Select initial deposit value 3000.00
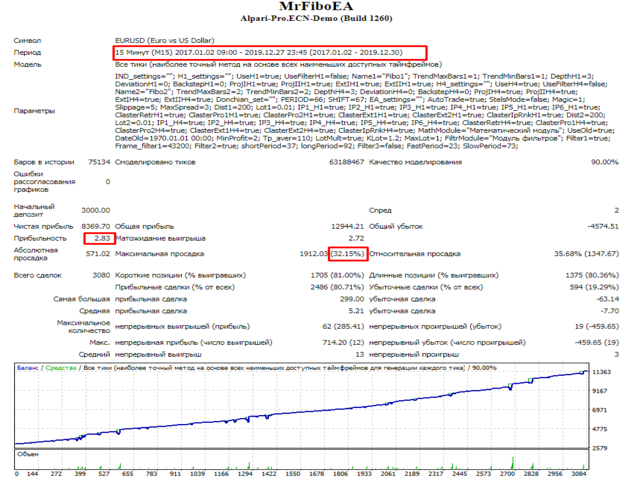This screenshot has height=480, width=640. pyautogui.click(x=96, y=210)
